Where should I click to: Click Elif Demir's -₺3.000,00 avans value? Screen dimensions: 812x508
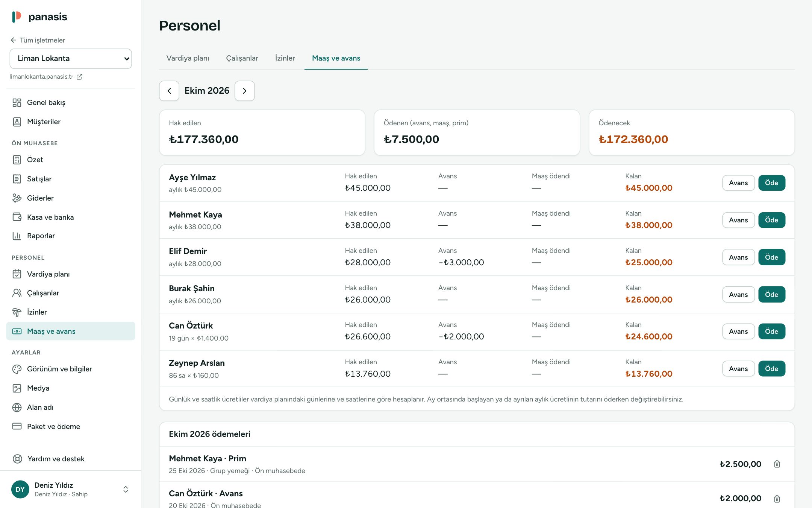coord(461,262)
